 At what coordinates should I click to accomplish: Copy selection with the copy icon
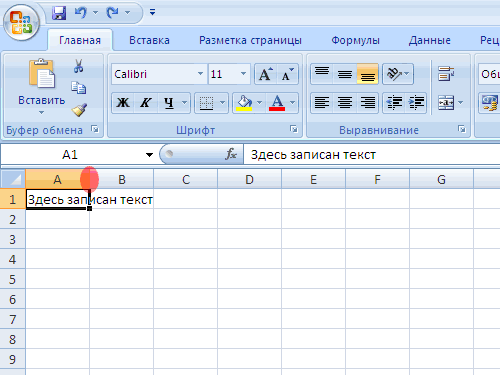pos(79,87)
